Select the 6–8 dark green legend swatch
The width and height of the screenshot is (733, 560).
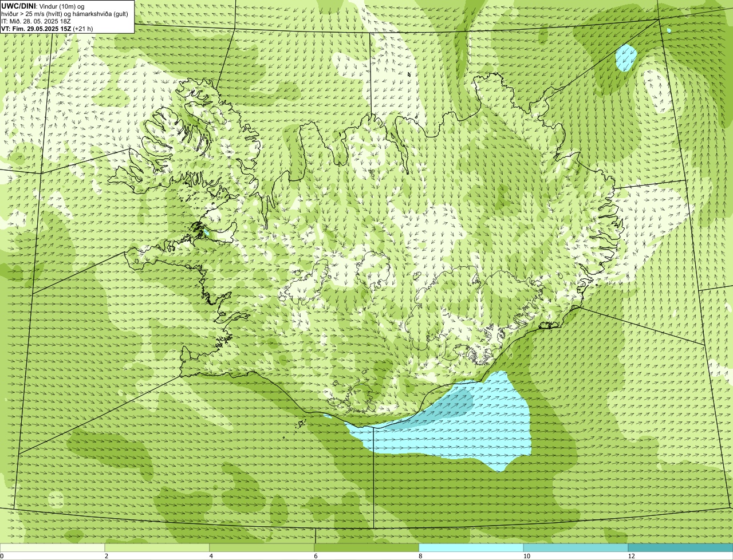tap(366, 548)
